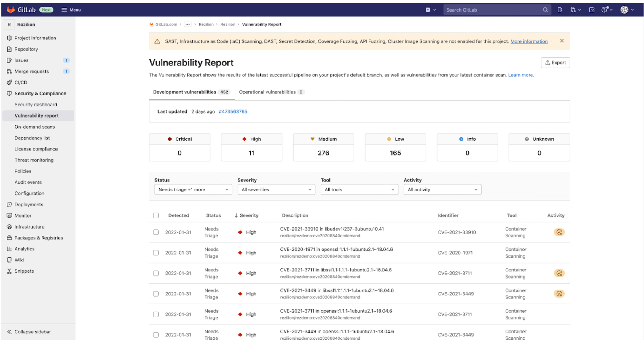Viewport: 644px width, 353px height.
Task: Switch to the Operational vulnerabilities tab
Action: 267,92
